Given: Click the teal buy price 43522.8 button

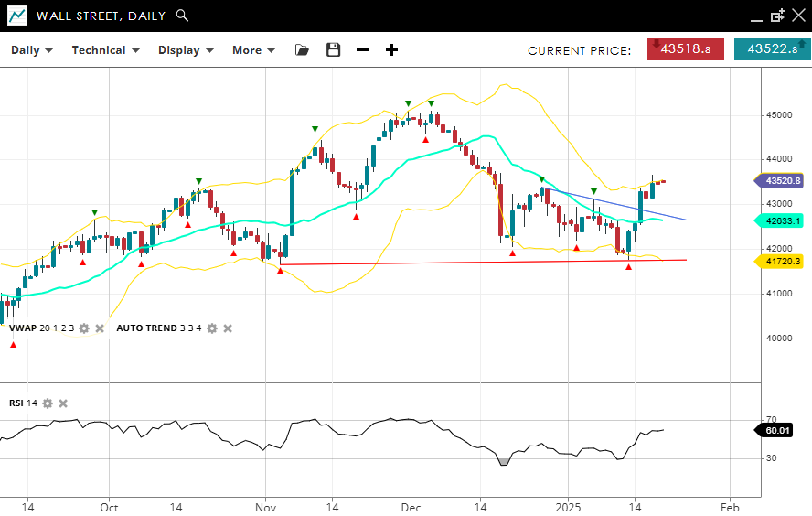Looking at the screenshot, I should click(772, 49).
